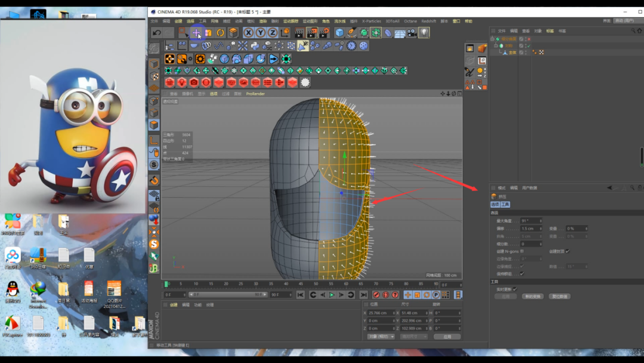Add a Subdivision Surface generator
This screenshot has height=363, width=644.
coord(364,32)
